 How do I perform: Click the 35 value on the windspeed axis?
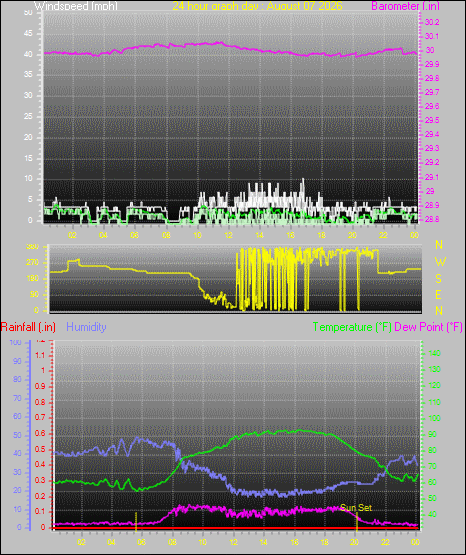pyautogui.click(x=28, y=75)
